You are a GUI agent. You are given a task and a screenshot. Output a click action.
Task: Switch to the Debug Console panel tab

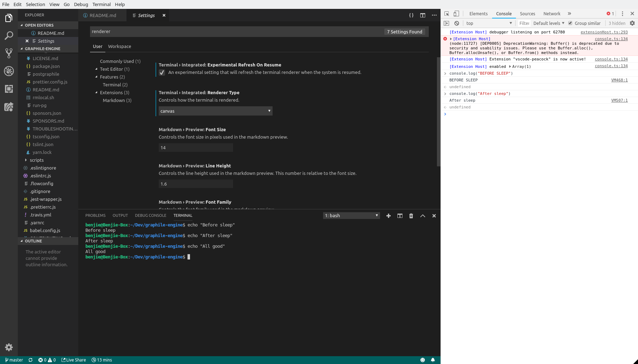tap(151, 215)
